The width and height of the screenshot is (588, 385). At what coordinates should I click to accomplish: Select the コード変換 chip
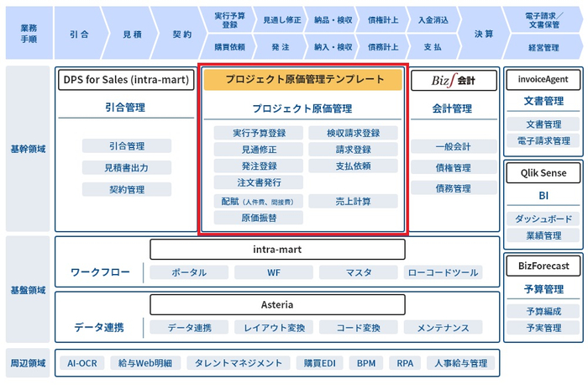click(x=359, y=328)
